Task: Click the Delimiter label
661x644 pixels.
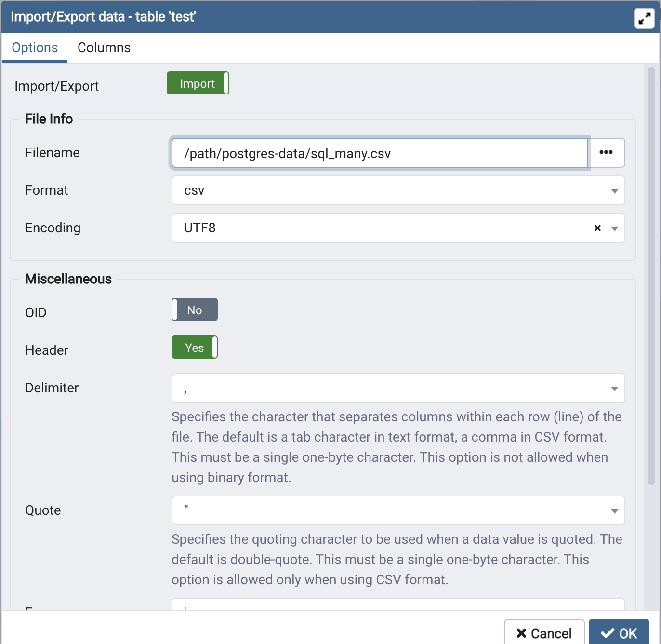Action: coord(52,388)
